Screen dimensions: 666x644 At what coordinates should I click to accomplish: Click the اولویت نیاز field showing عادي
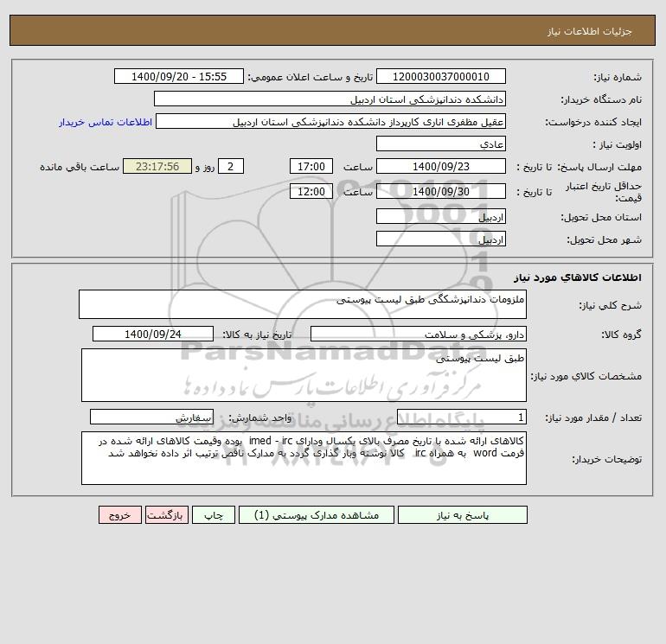tap(441, 143)
